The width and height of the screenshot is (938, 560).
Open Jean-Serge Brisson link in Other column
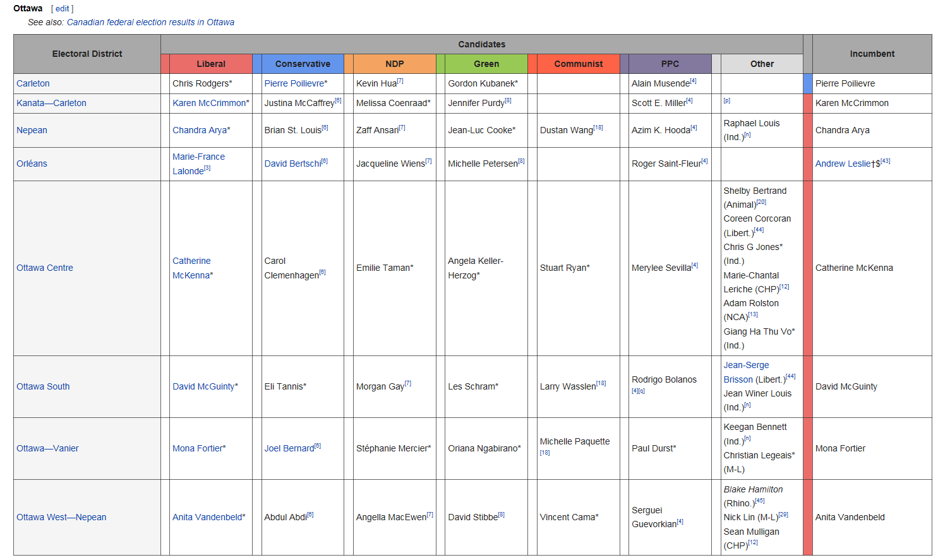[746, 372]
